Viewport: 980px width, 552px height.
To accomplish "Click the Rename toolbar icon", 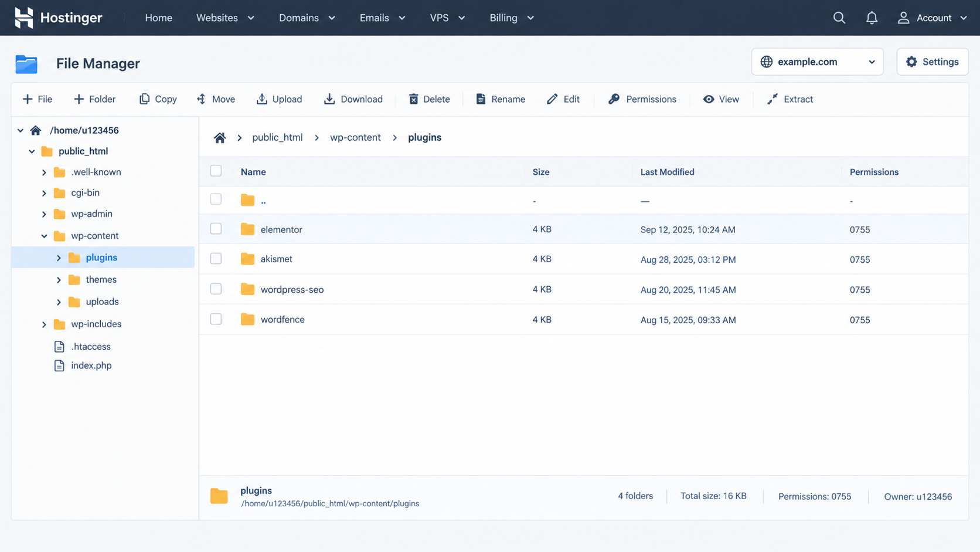I will (481, 99).
